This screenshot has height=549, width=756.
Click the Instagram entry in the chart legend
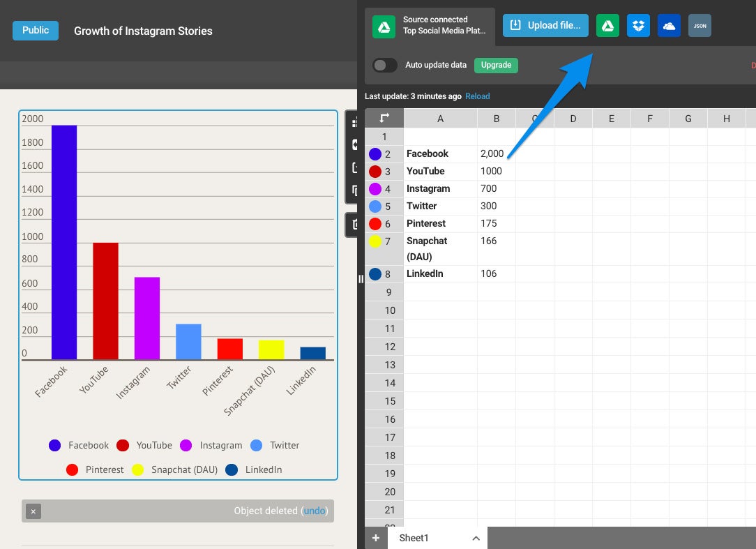pyautogui.click(x=211, y=445)
